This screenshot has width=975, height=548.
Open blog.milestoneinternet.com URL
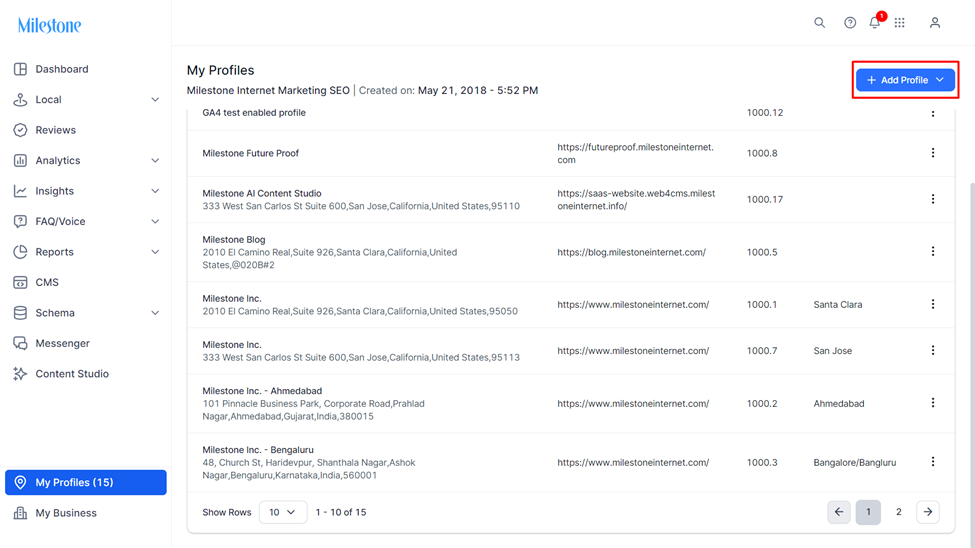click(631, 253)
